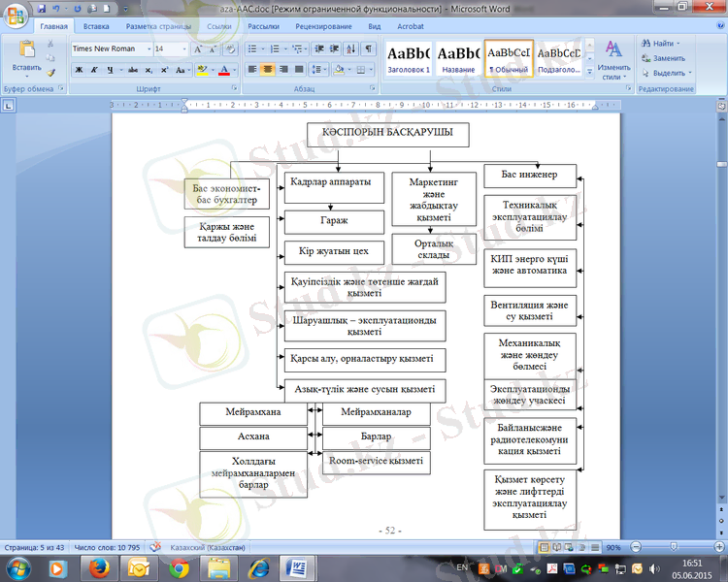
Task: Click the Bullets list icon
Action: (252, 48)
